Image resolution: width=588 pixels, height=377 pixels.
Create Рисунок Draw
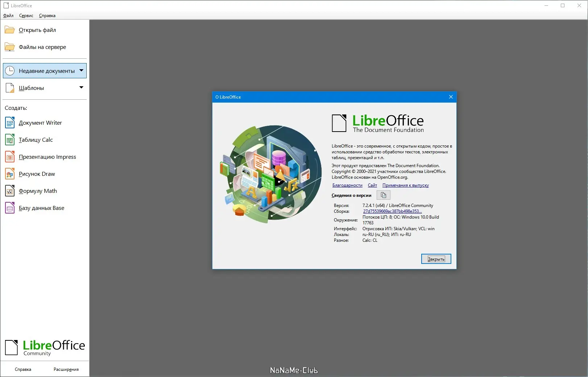[x=37, y=174]
